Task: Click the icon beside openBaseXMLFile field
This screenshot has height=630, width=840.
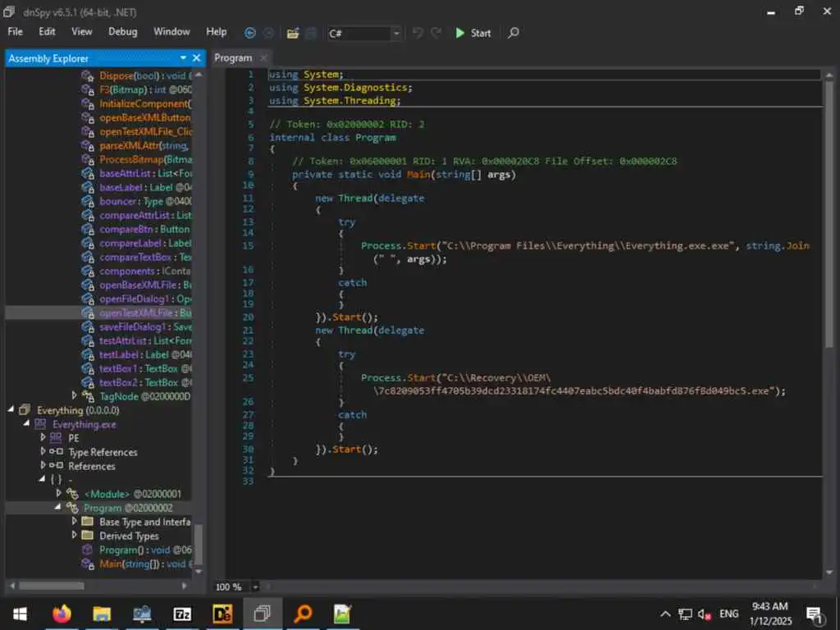Action: click(x=88, y=285)
